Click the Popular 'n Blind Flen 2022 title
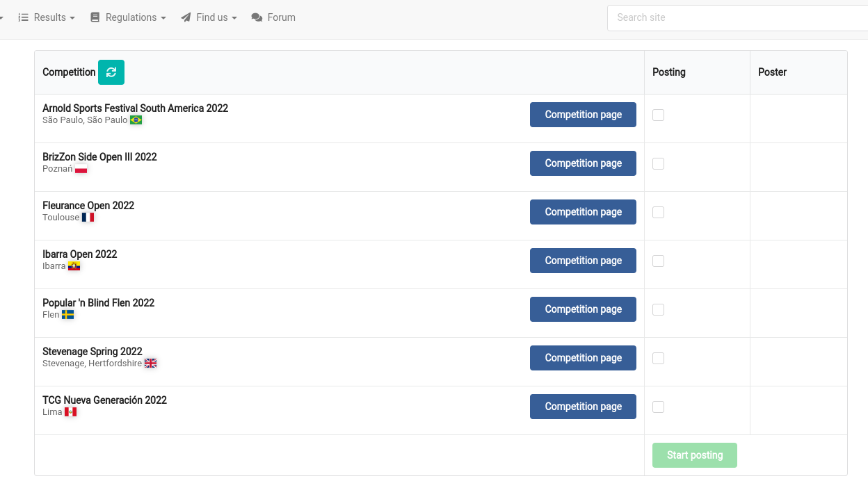The image size is (868, 490). click(x=98, y=303)
